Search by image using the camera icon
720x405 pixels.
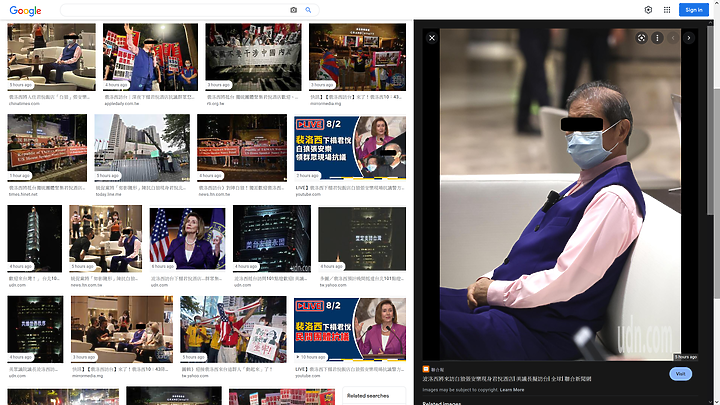(293, 10)
